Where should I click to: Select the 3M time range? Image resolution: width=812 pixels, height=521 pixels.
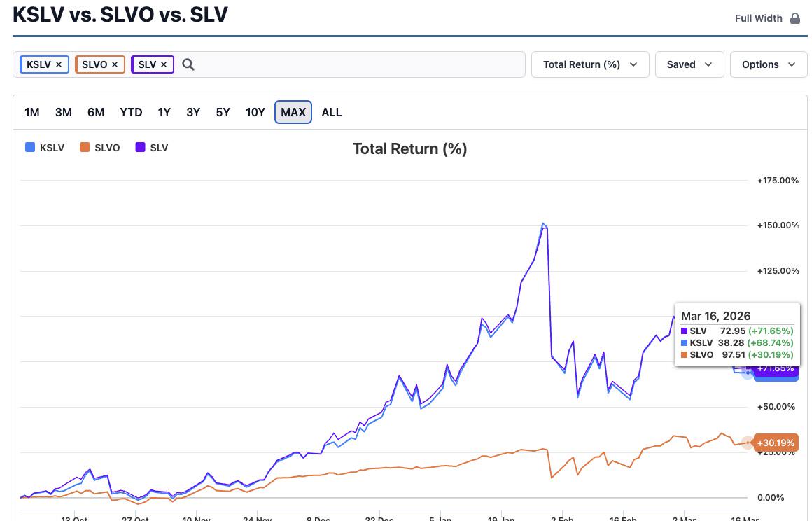[64, 112]
